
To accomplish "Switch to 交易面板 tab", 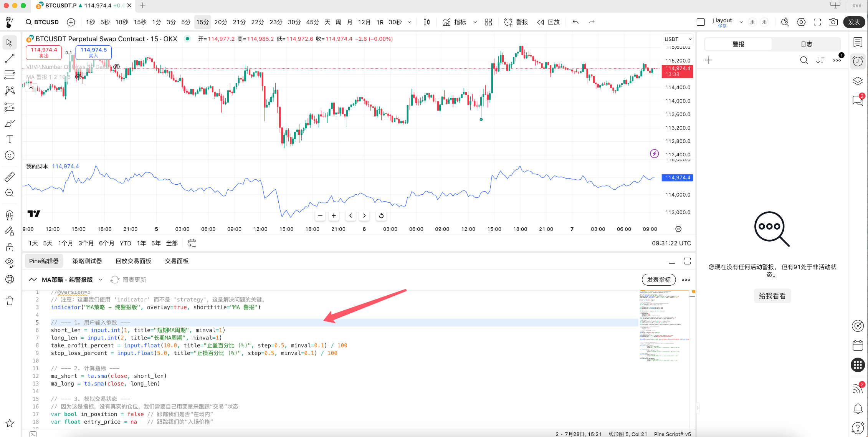I will 177,261.
